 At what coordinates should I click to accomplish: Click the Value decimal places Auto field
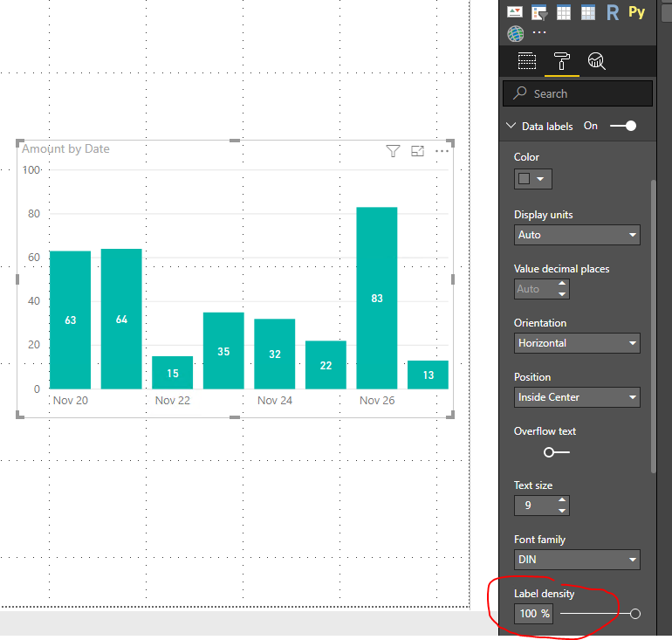[535, 289]
